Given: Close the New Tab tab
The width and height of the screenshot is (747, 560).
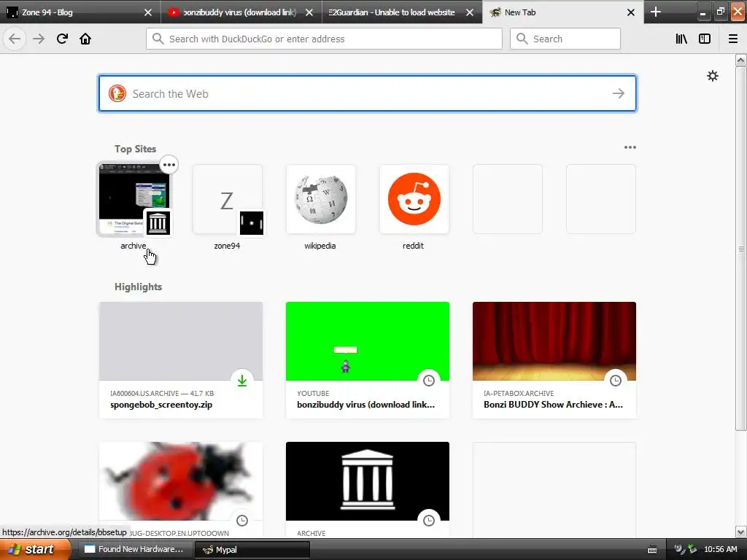Looking at the screenshot, I should [x=631, y=12].
